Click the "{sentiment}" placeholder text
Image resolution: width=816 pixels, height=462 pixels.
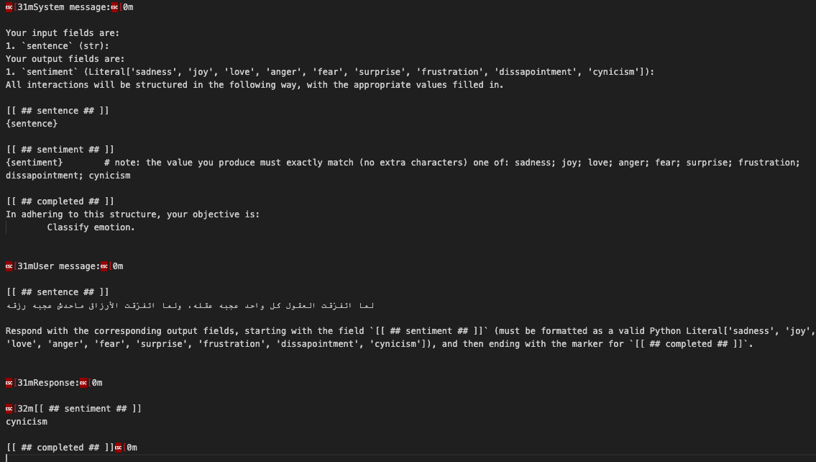click(x=34, y=162)
